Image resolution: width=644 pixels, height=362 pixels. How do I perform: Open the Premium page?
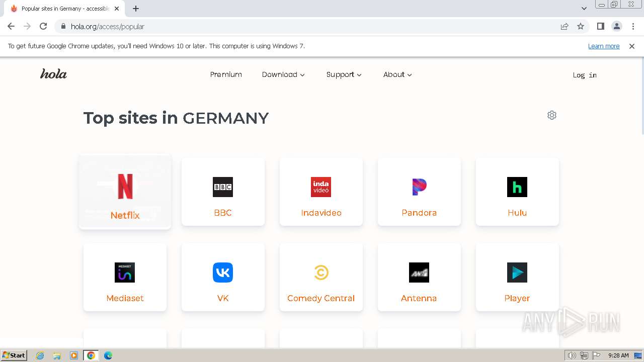coord(226,74)
